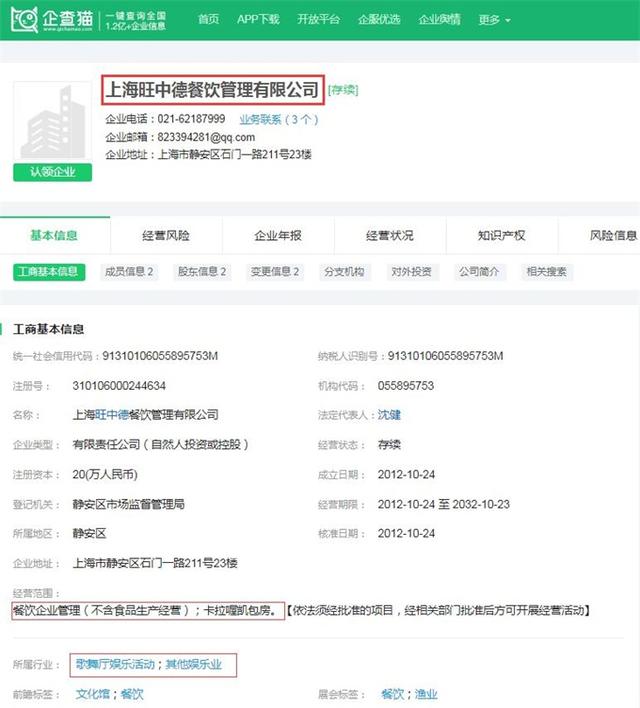Select the 核准日期 value 2012-10-24
Screen dimensions: 640x708
pyautogui.click(x=406, y=533)
